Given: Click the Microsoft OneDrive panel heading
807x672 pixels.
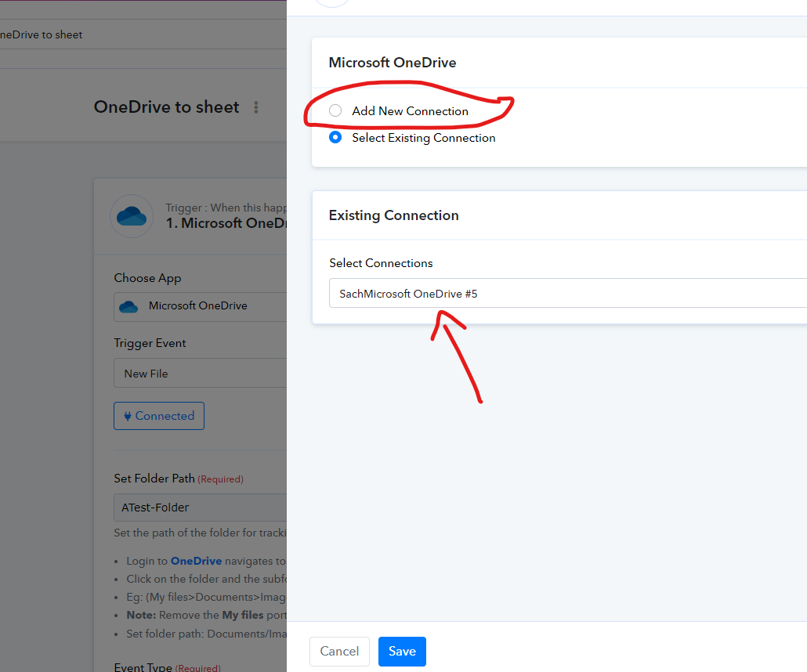Looking at the screenshot, I should (x=393, y=62).
